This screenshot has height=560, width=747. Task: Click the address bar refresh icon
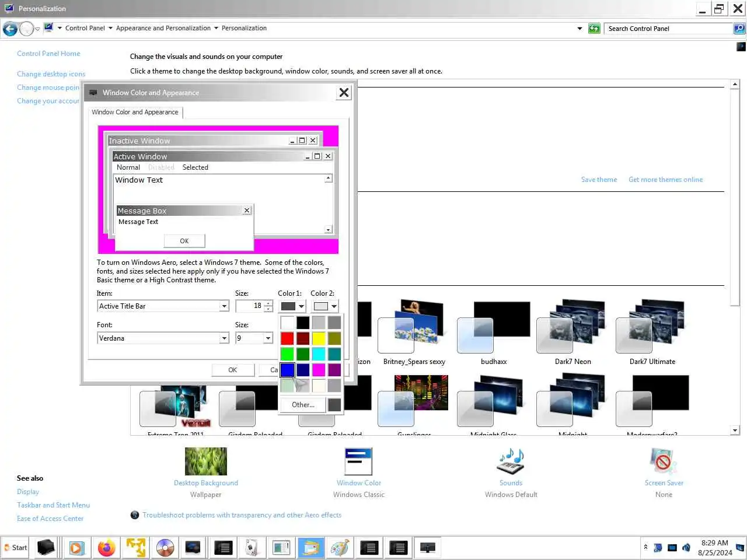pyautogui.click(x=594, y=28)
